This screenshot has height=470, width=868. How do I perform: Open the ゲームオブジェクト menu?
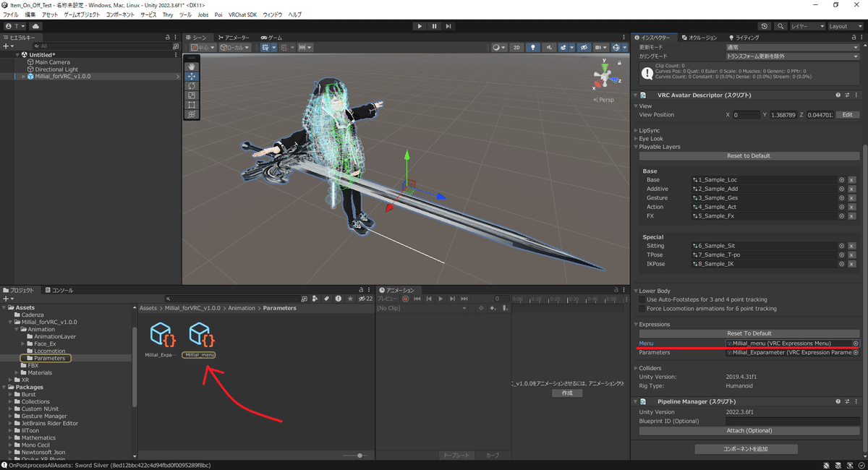[x=82, y=14]
